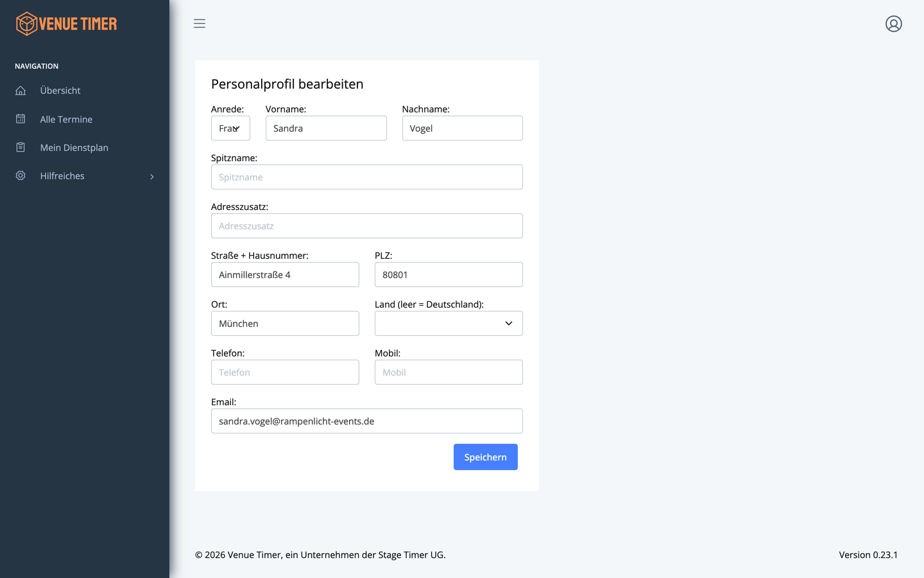This screenshot has height=578, width=924.
Task: Expand the Hilfreiches submenu chevron
Action: [152, 177]
